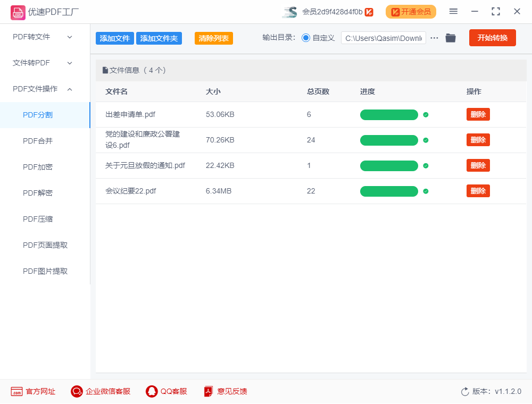Image resolution: width=532 pixels, height=404 pixels.
Task: Click the output directory path input field
Action: pos(383,38)
